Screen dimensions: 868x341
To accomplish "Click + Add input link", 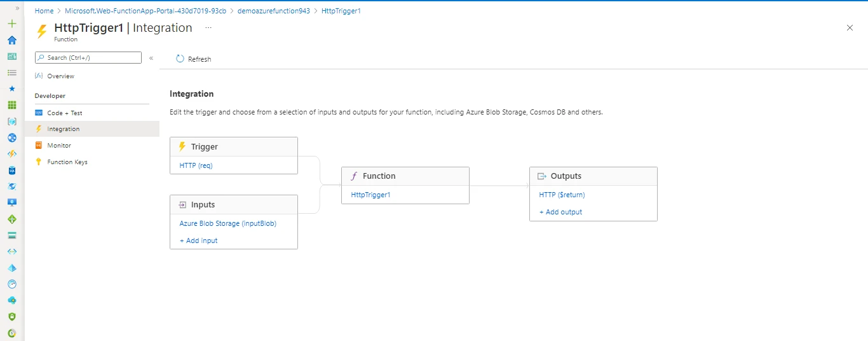I will point(199,240).
